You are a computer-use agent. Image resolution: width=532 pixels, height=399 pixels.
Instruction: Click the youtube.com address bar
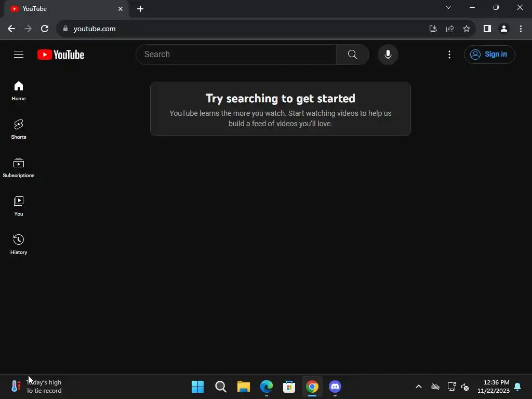[244, 29]
